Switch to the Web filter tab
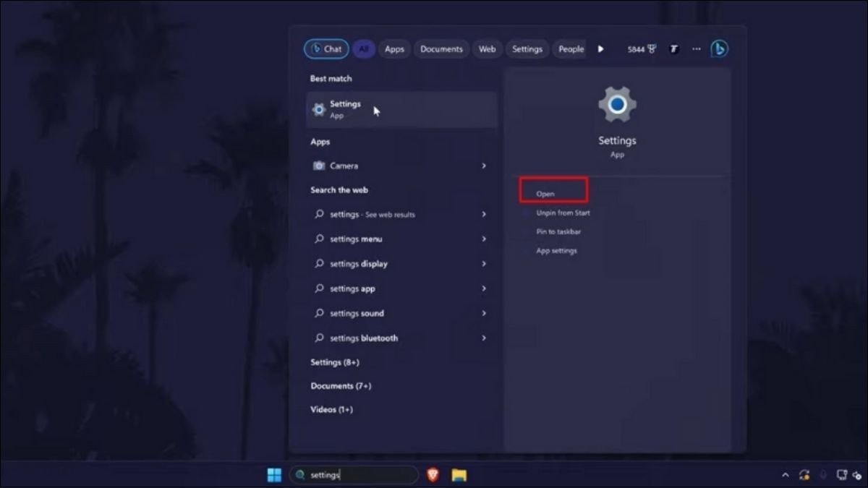Screen dimensions: 868x488 (487, 48)
